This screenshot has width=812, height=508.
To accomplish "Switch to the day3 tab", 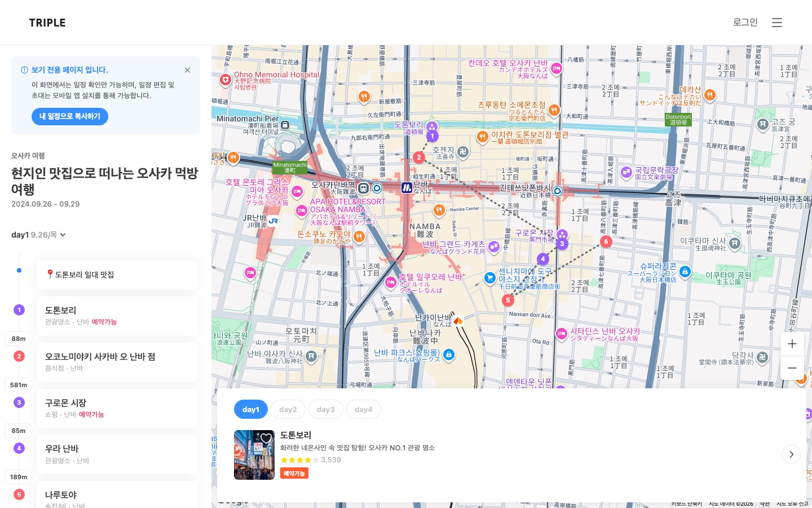I will tap(325, 410).
